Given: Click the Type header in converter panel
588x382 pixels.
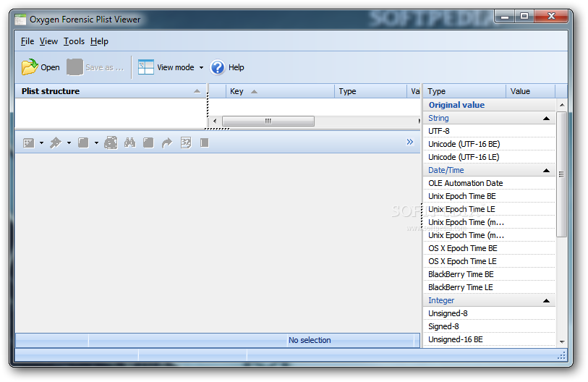Looking at the screenshot, I should 464,91.
